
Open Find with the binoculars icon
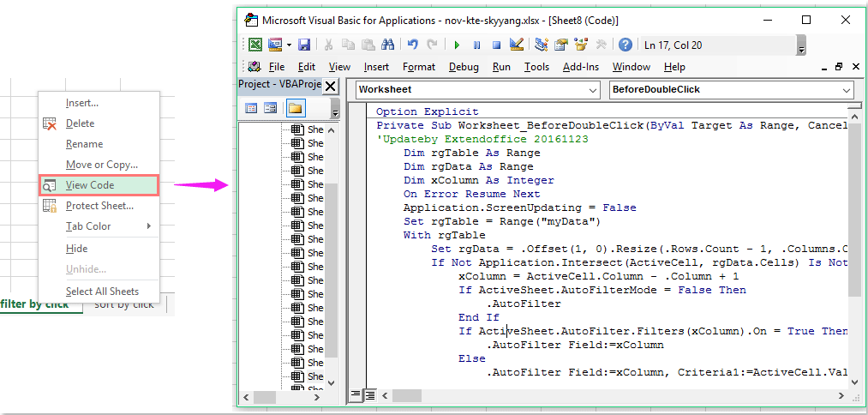[x=387, y=45]
